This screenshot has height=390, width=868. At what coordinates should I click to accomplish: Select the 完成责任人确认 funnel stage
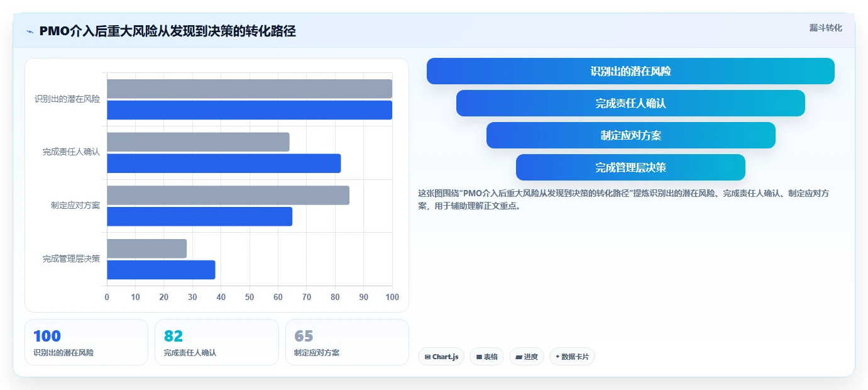coord(630,103)
